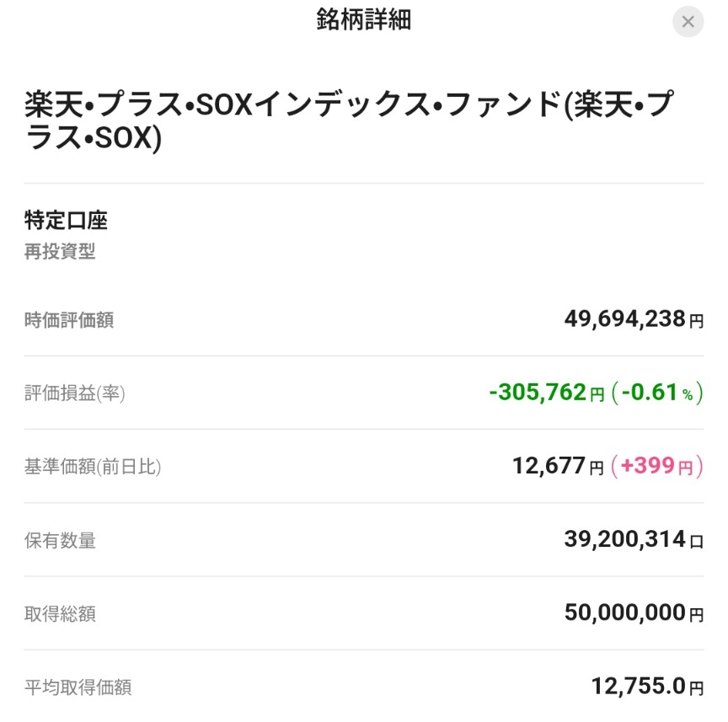Click the 12,677円 base price value
The width and height of the screenshot is (728, 722).
(x=558, y=466)
